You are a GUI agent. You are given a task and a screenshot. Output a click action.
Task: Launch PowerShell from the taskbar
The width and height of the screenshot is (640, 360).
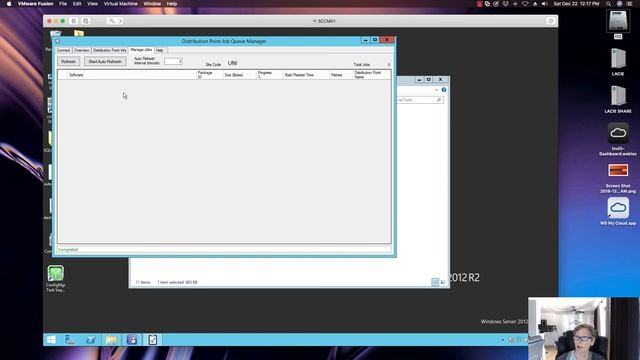tap(90, 340)
